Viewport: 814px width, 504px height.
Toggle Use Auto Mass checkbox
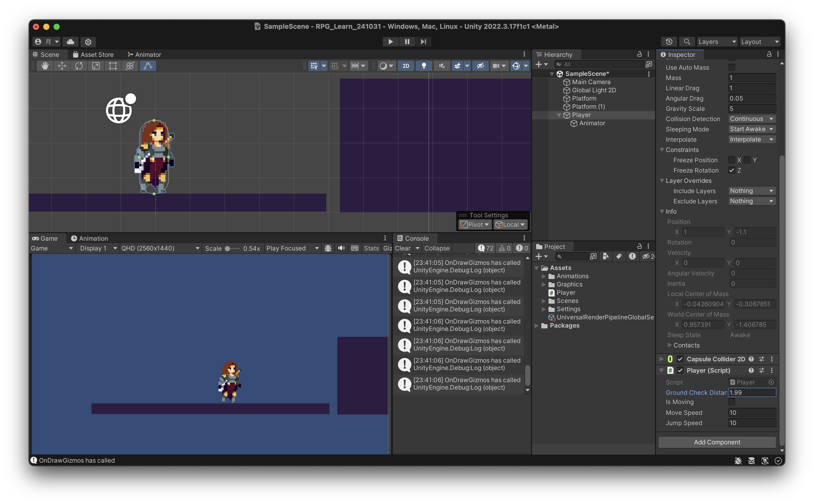pos(732,67)
